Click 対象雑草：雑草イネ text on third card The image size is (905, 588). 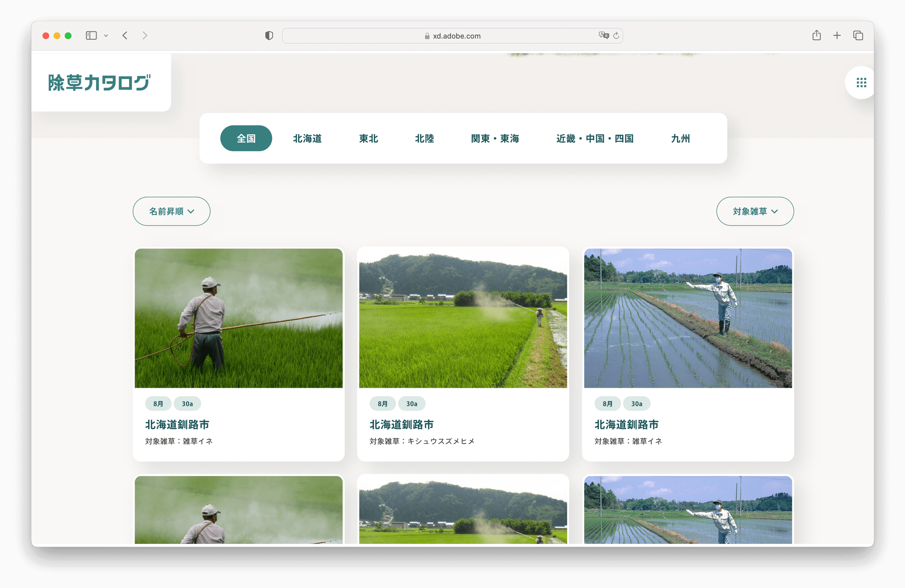[629, 441]
